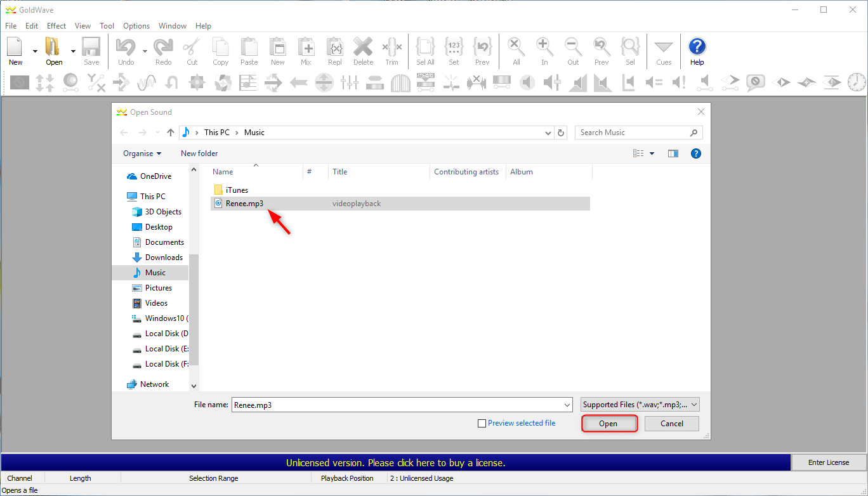Open the Options menu

[136, 26]
